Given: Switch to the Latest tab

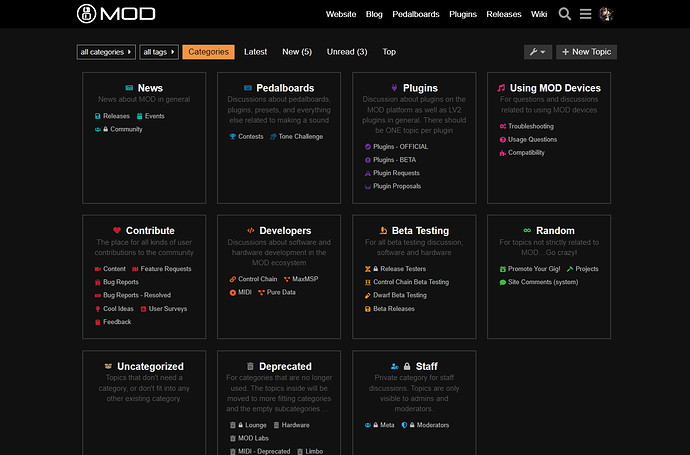Looking at the screenshot, I should [255, 52].
